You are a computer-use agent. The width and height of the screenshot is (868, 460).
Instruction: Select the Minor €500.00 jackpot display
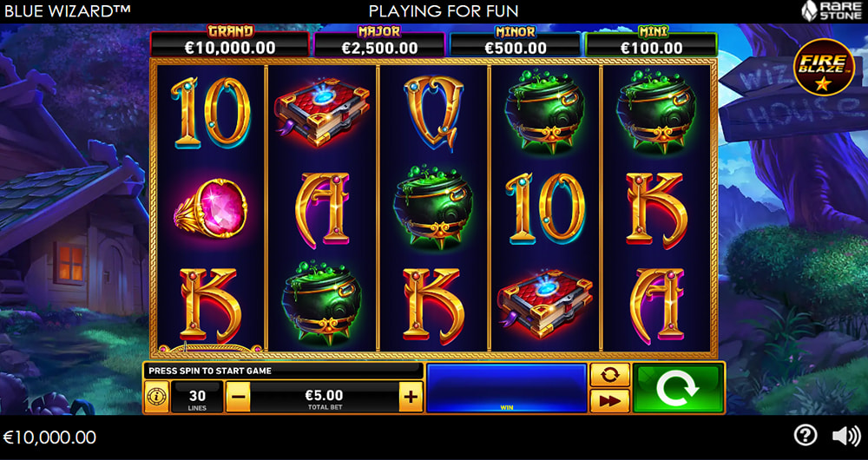pyautogui.click(x=516, y=43)
